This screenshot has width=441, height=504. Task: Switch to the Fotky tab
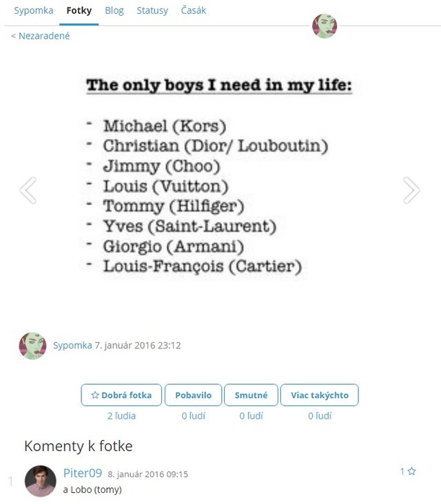coord(79,11)
